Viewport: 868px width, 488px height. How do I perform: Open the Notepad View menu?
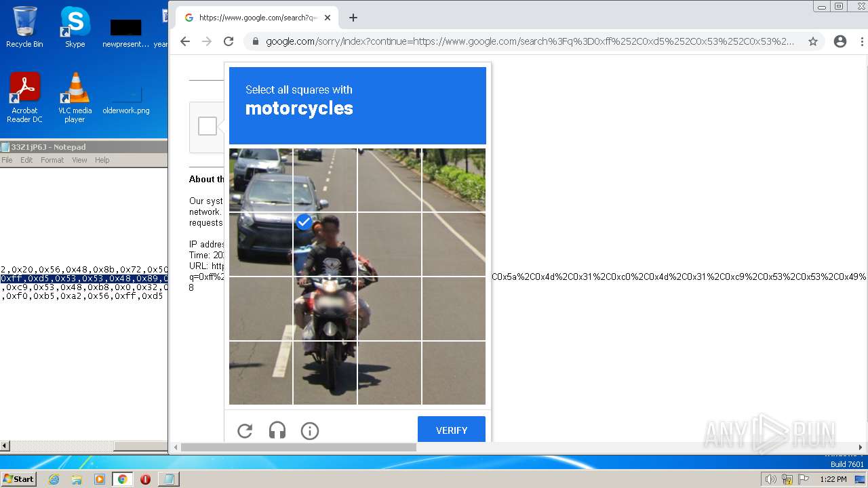(79, 160)
